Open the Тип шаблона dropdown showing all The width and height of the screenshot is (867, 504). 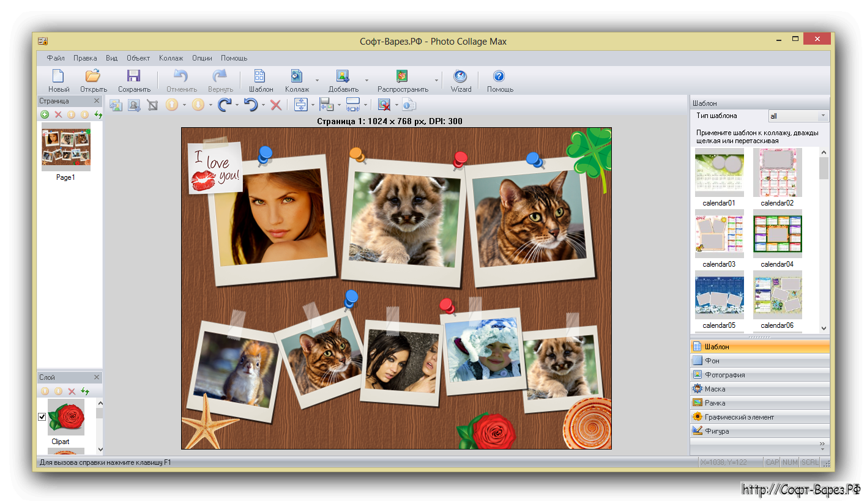[798, 116]
